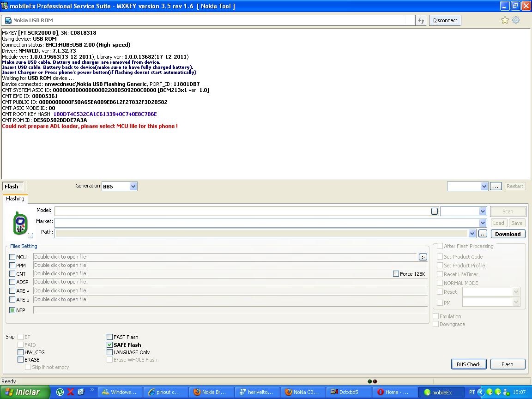This screenshot has height=399, width=532.
Task: Click the BUS Check button
Action: click(469, 364)
